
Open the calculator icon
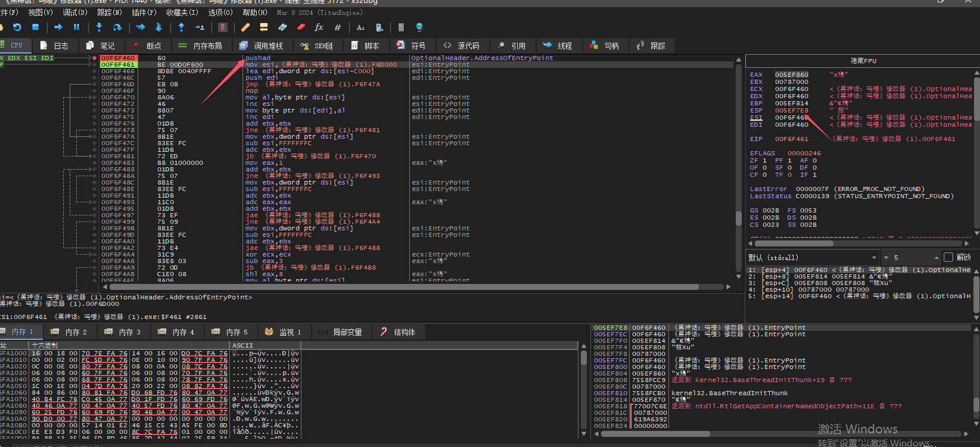[x=401, y=27]
